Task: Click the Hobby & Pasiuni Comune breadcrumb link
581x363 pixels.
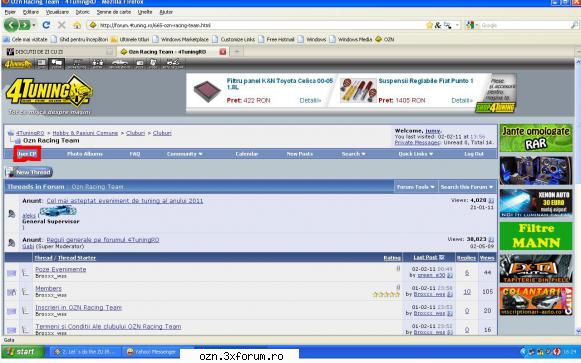Action: (85, 133)
